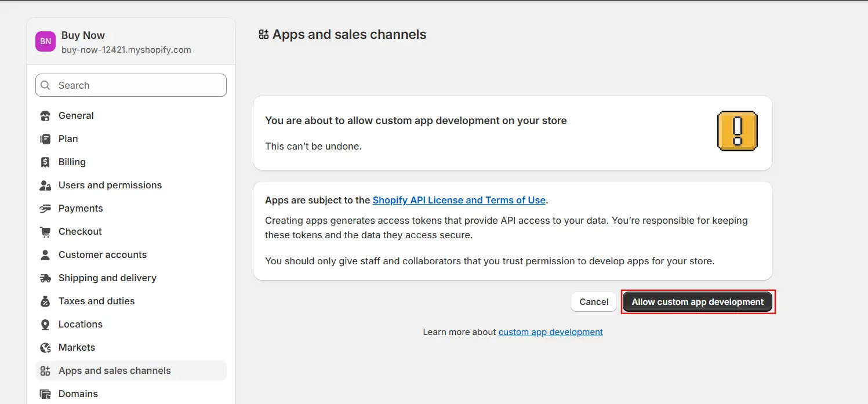Cancel enabling custom app development
Screen dimensions: 868x404
[x=594, y=302]
